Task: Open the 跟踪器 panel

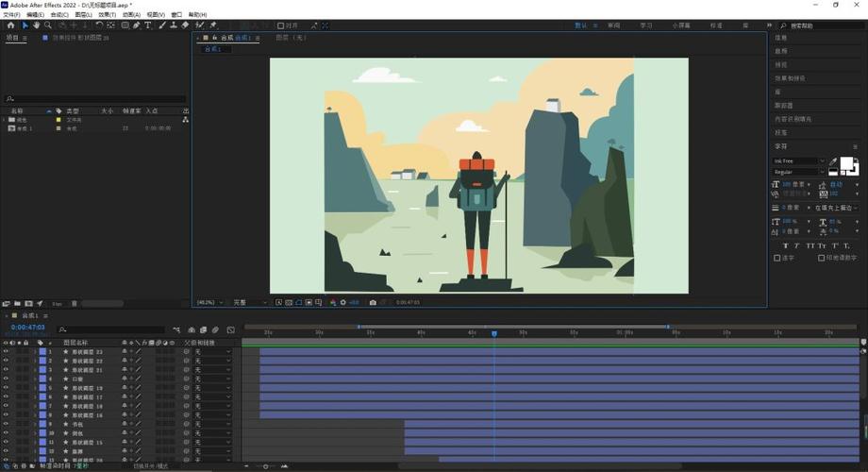Action: click(784, 106)
